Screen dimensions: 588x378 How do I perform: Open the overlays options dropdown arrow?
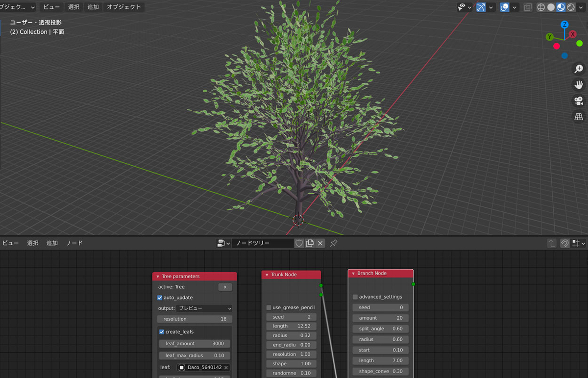[x=514, y=7]
